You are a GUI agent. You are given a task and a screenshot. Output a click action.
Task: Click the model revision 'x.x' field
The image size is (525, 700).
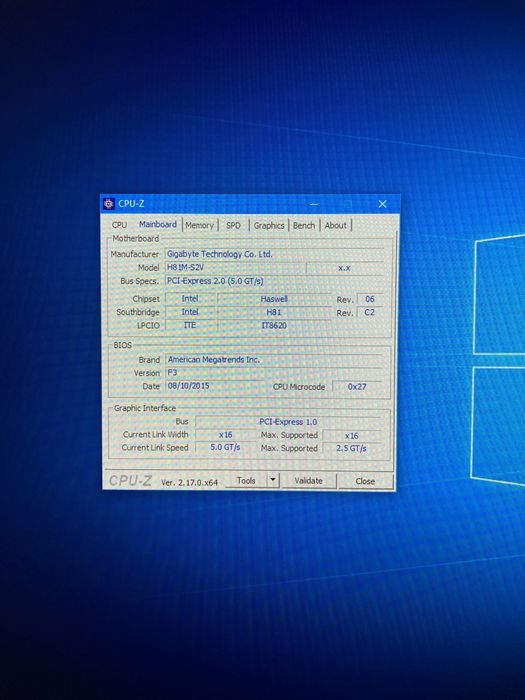point(344,268)
